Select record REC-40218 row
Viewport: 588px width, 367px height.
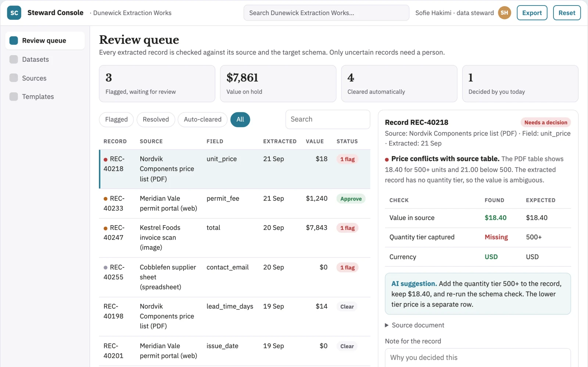click(x=234, y=169)
